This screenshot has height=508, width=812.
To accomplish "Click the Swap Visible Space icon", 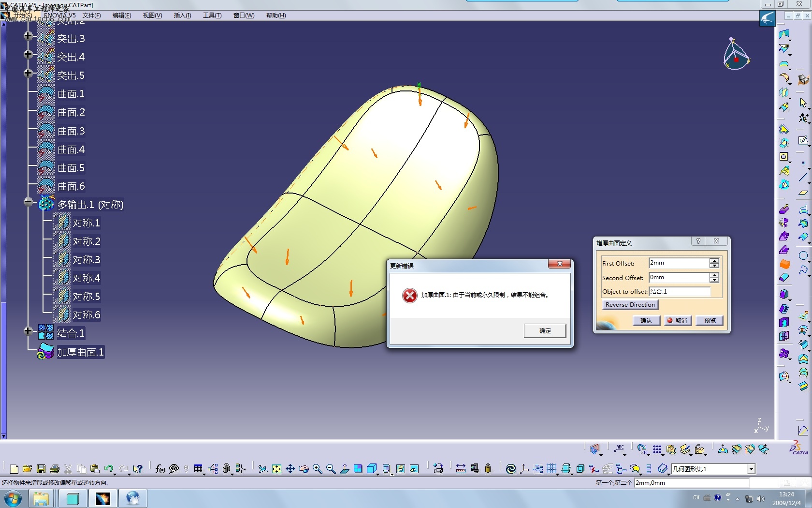I will pos(414,469).
